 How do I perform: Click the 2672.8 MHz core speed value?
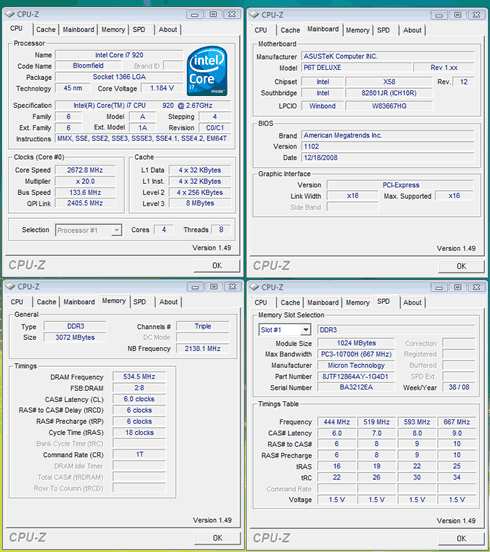click(x=85, y=170)
